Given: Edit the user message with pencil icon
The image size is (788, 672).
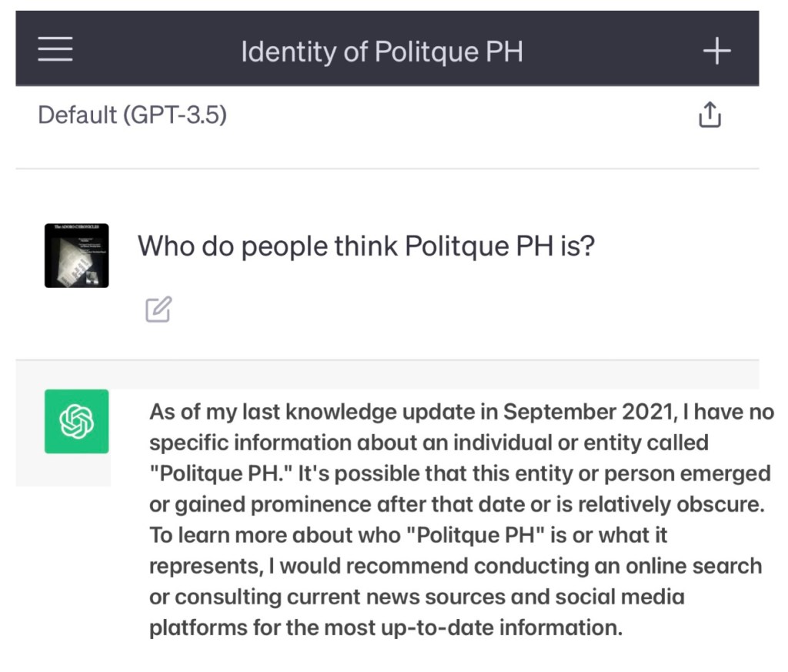Looking at the screenshot, I should [158, 309].
